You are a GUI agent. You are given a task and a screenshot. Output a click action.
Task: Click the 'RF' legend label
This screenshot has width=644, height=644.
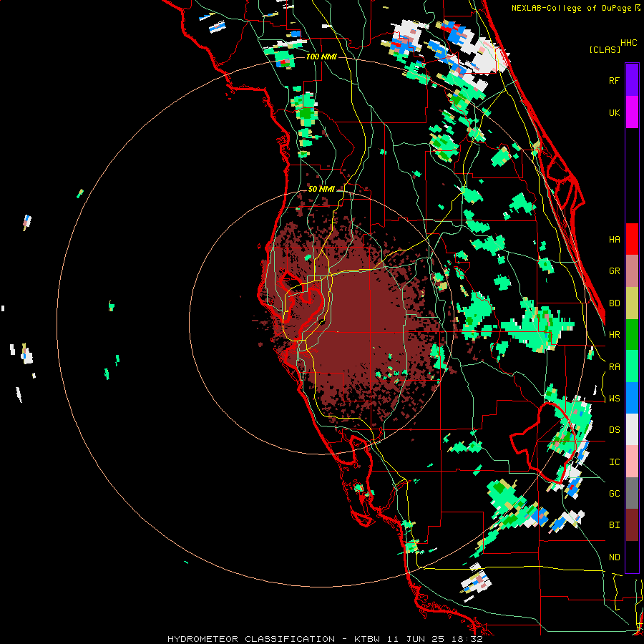click(614, 81)
